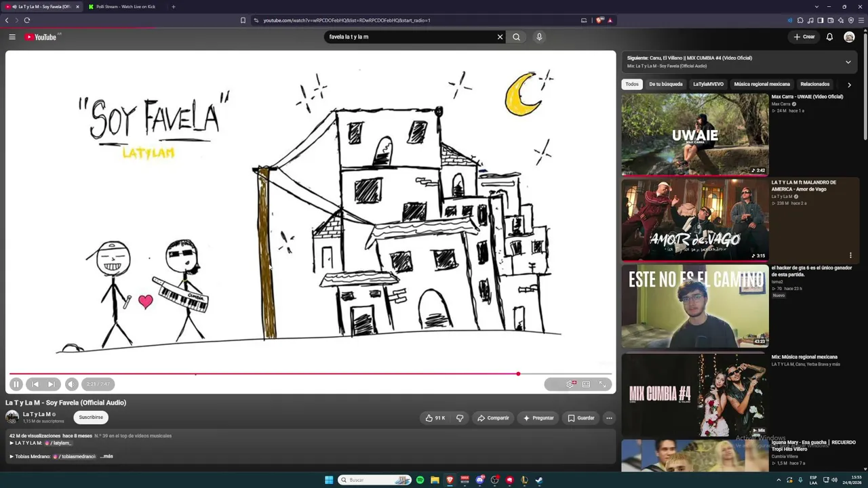Open a new browser tab
Image resolution: width=868 pixels, height=488 pixels.
pyautogui.click(x=173, y=7)
